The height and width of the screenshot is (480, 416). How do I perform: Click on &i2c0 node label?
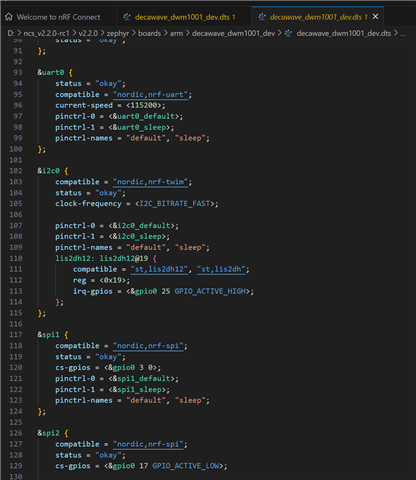(x=48, y=171)
